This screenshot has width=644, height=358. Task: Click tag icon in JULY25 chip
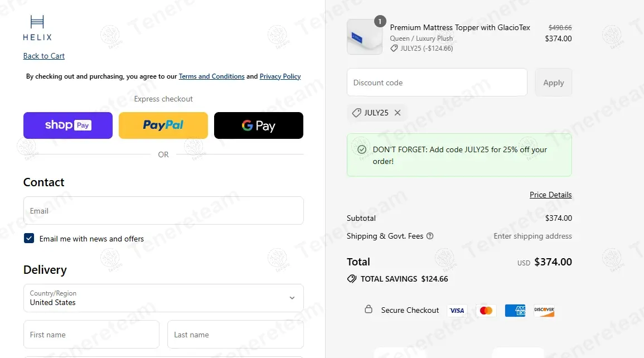tap(356, 113)
